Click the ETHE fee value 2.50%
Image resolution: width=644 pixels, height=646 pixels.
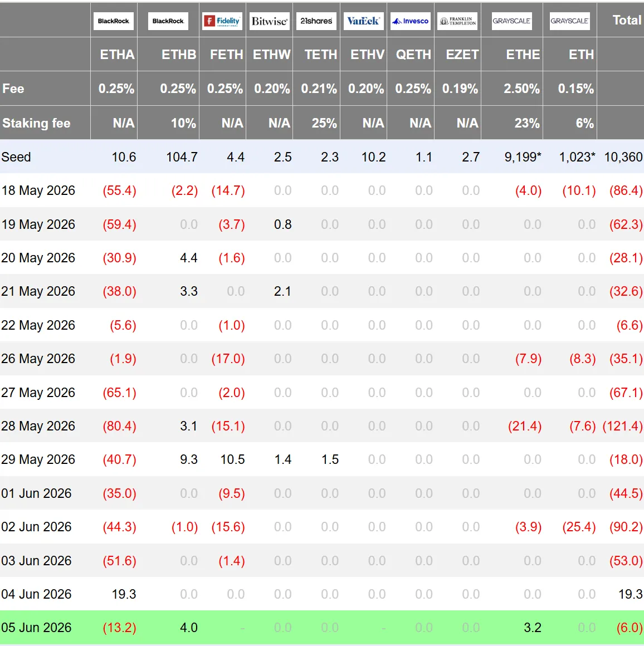[521, 89]
